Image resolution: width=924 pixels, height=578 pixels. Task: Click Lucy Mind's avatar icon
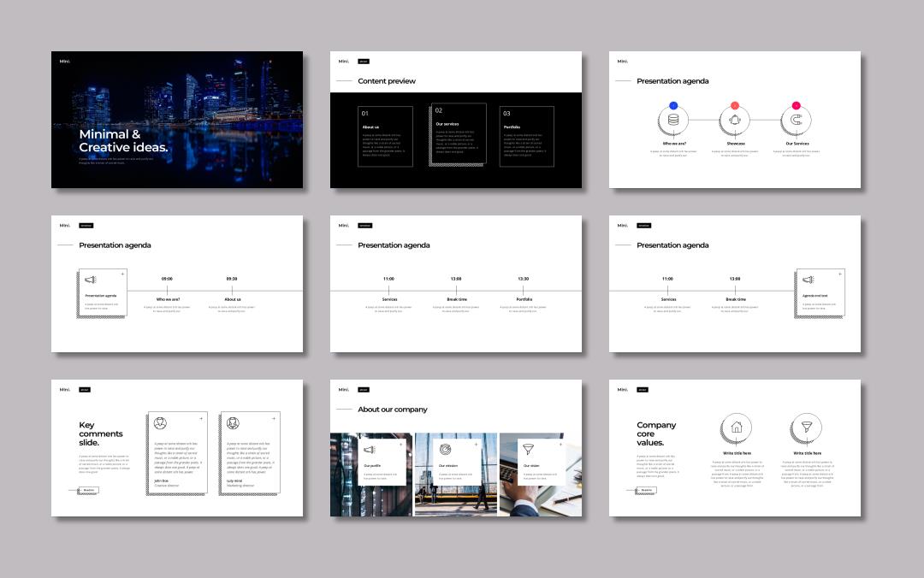(x=233, y=423)
